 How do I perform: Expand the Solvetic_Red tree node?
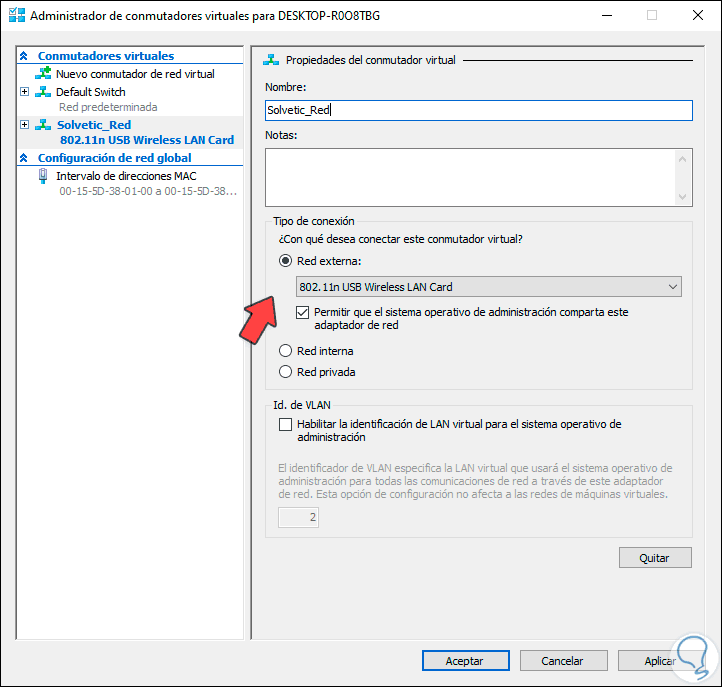click(x=25, y=125)
